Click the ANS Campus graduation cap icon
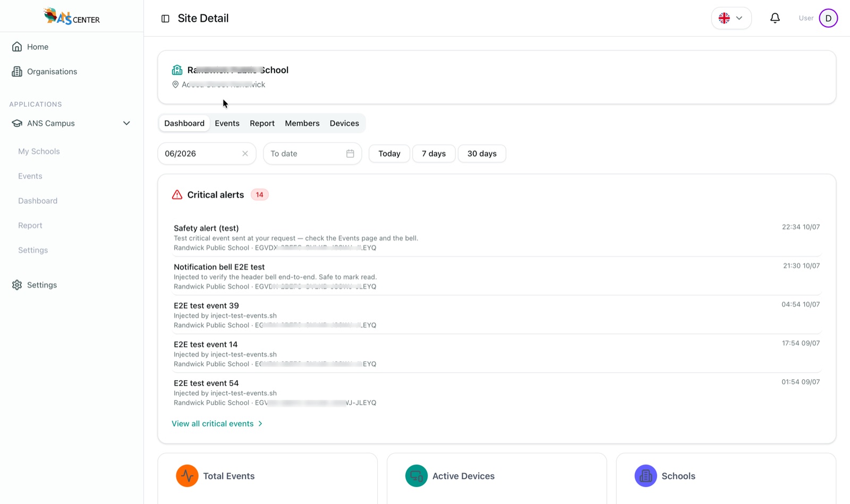Image resolution: width=850 pixels, height=504 pixels. tap(17, 123)
